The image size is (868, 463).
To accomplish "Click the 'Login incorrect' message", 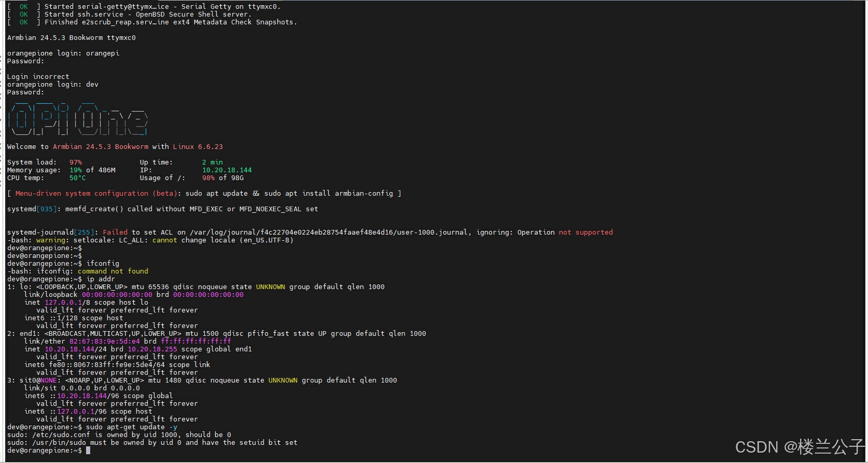I will click(38, 77).
